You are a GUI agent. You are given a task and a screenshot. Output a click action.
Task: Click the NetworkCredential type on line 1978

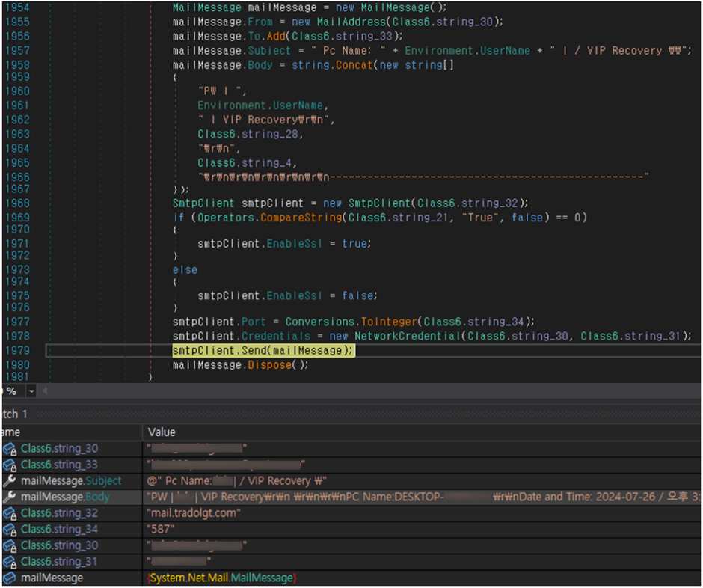(x=408, y=337)
